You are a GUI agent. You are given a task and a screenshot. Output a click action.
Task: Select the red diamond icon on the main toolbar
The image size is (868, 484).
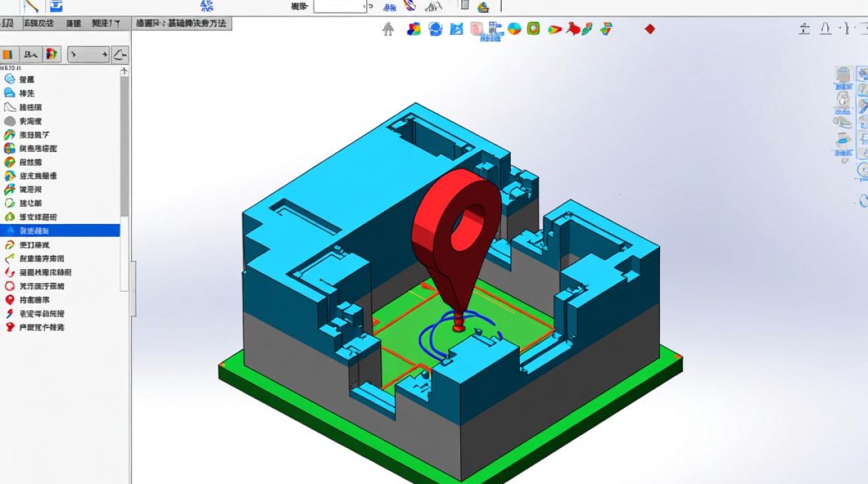650,28
